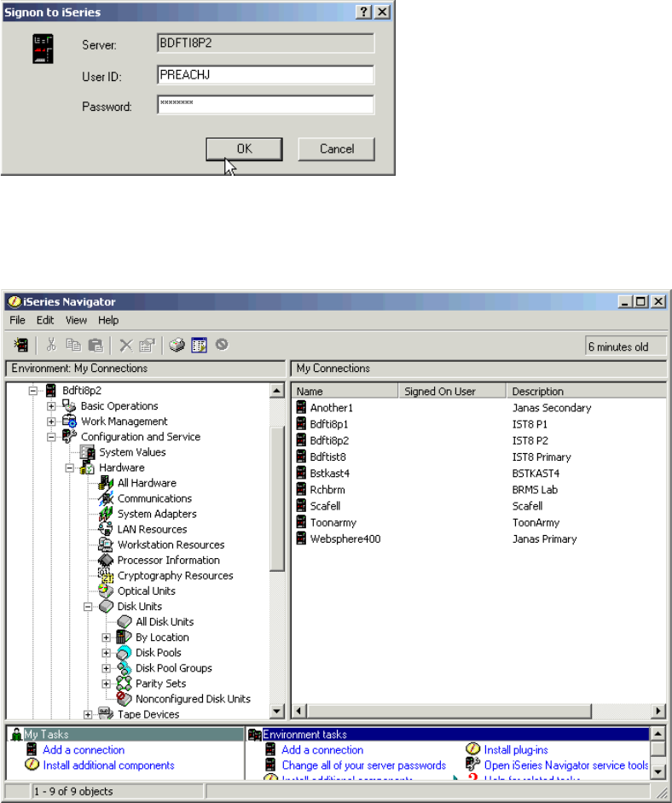Screen dimensions: 672x803
Task: Click tree pane scroll up arrow
Action: [276, 391]
